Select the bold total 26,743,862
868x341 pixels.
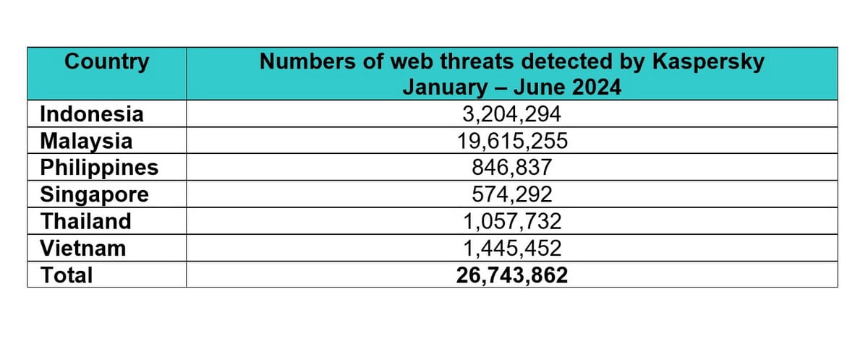(x=511, y=275)
